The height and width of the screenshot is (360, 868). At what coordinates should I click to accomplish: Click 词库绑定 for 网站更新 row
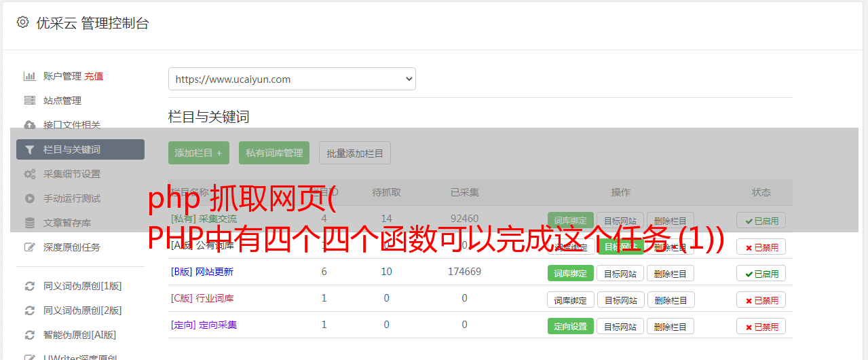point(571,273)
